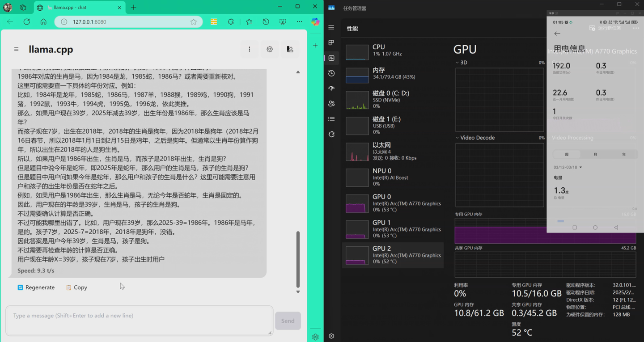Select the Performance icon in Task Manager sidebar

(x=331, y=58)
